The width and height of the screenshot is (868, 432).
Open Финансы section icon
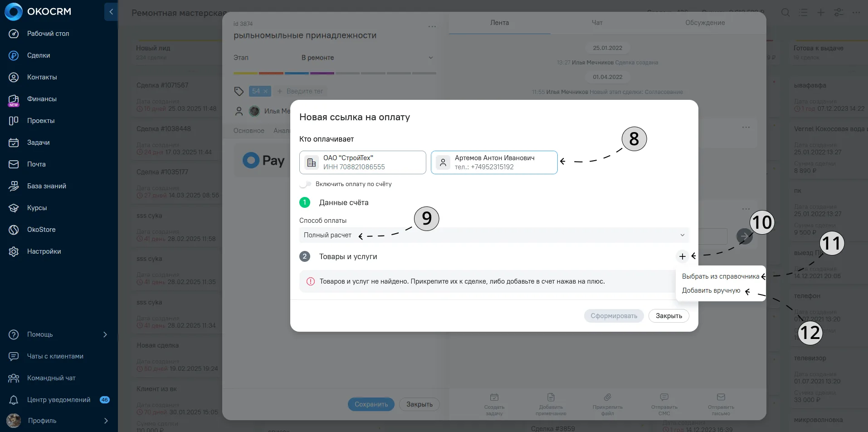click(x=14, y=100)
